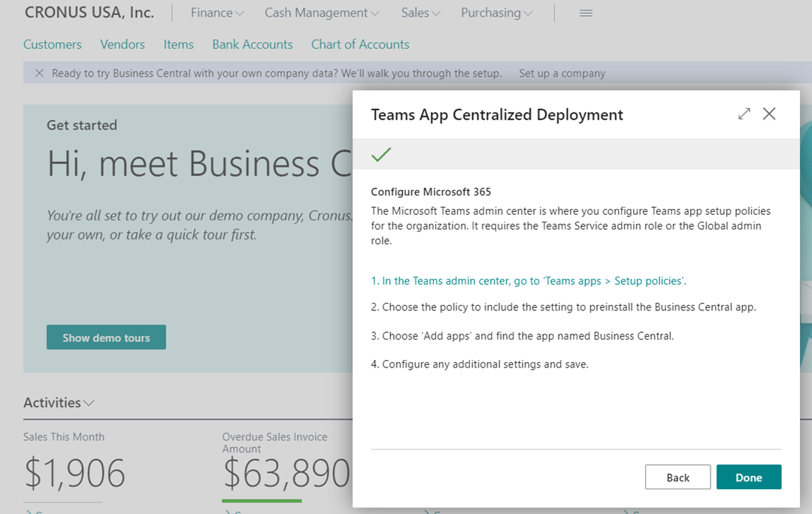Click step 4 'Configure any additional settings' text

click(x=480, y=364)
